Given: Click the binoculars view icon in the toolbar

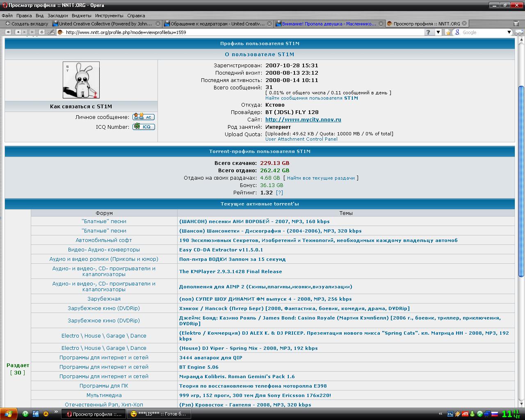Looking at the screenshot, I should (x=519, y=32).
